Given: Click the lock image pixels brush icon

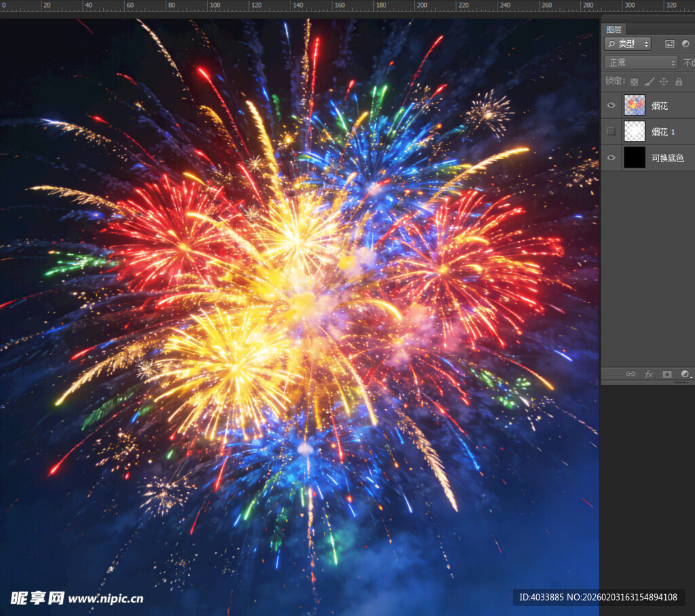Looking at the screenshot, I should (x=649, y=81).
